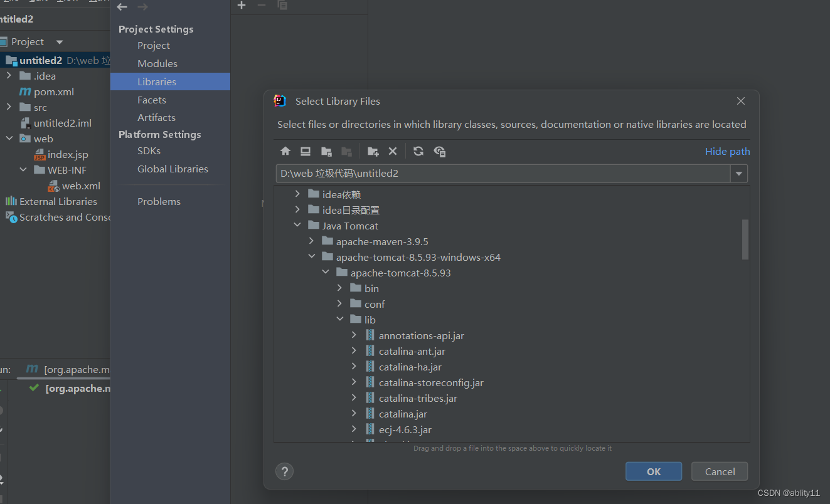This screenshot has width=830, height=504.
Task: Select Artifacts in settings list
Action: click(156, 117)
